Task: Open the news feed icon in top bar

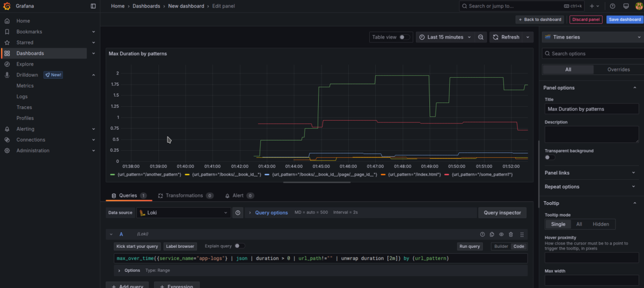Action: pyautogui.click(x=626, y=6)
